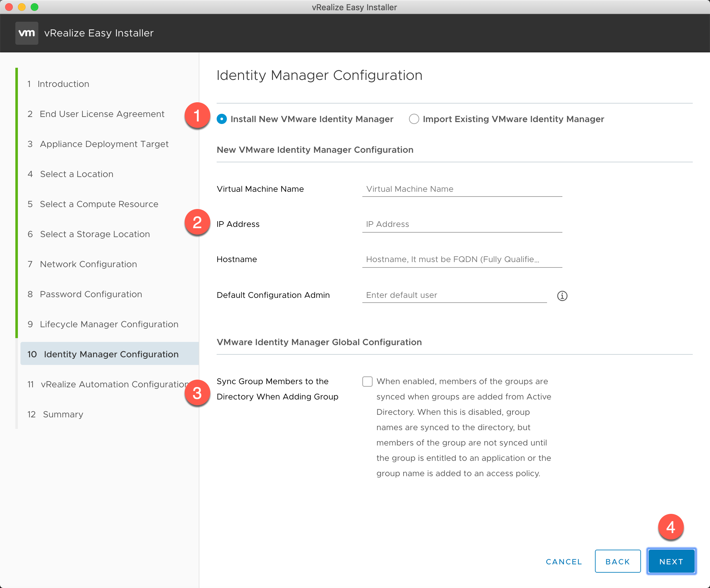The width and height of the screenshot is (710, 588).
Task: Click the New VMware Identity Manager Configuration heading
Action: [315, 150]
